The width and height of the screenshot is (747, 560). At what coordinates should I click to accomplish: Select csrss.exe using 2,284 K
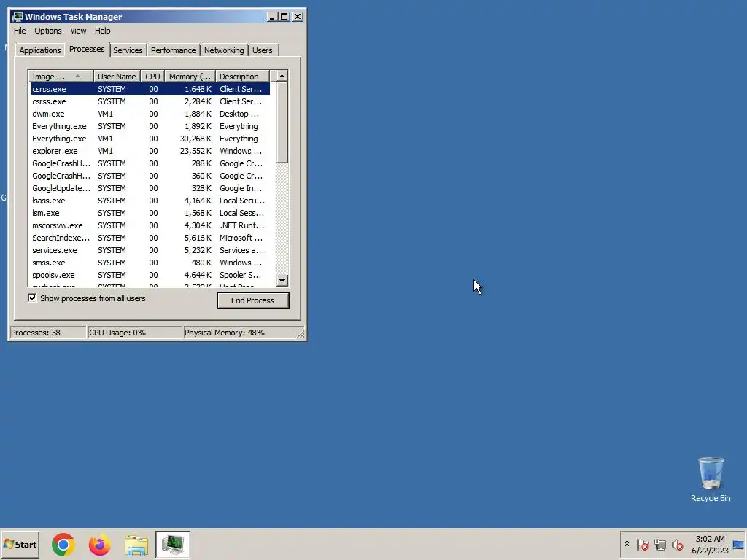coord(150,101)
